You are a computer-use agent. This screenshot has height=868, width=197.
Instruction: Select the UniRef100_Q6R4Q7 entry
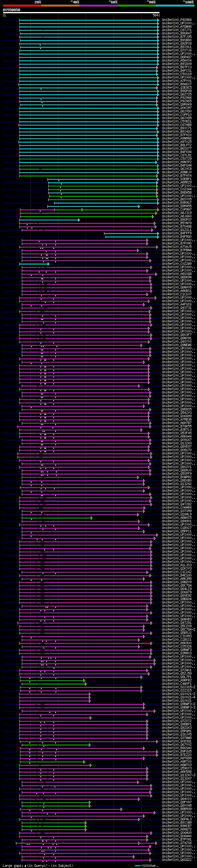(x=177, y=57)
